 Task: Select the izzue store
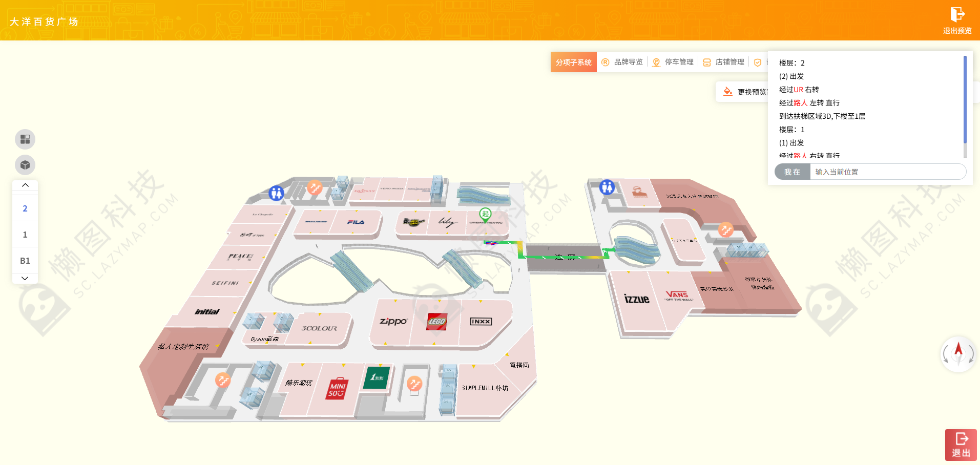pyautogui.click(x=637, y=299)
